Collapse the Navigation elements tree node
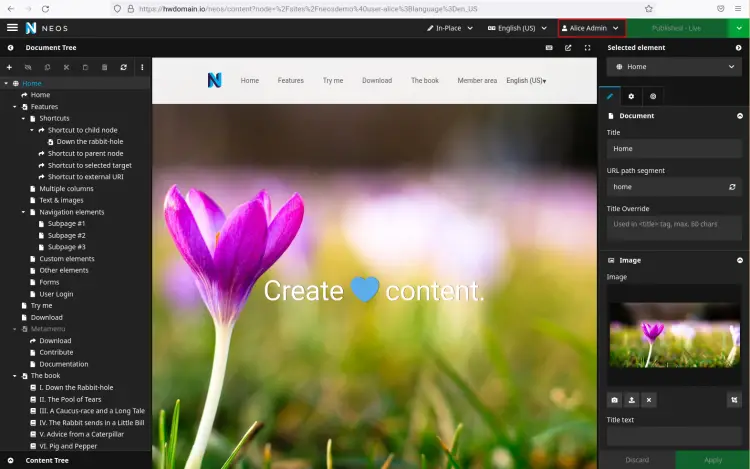Screen dimensions: 750x469 coord(23,212)
